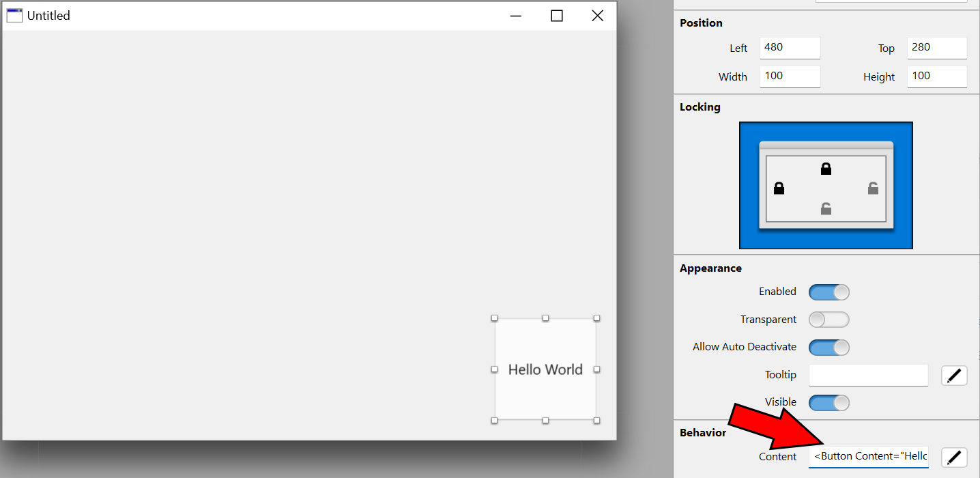Unlock the left anchor lock icon
Image resolution: width=980 pixels, height=478 pixels.
(779, 189)
